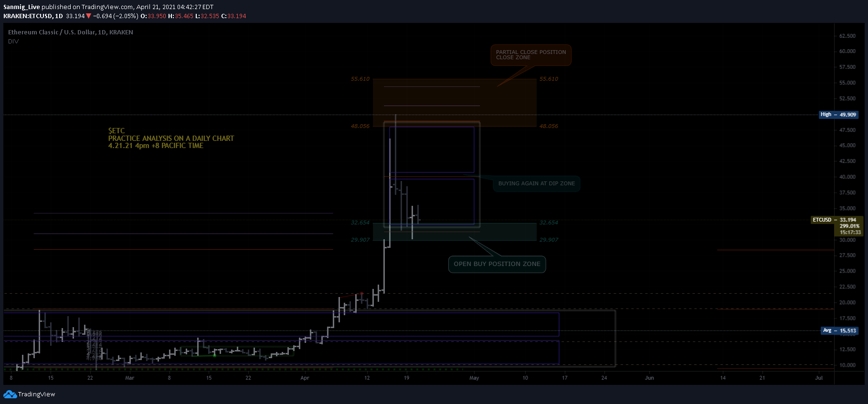
Task: Select the OPEN BUY POSITION ZONE callout
Action: point(497,264)
